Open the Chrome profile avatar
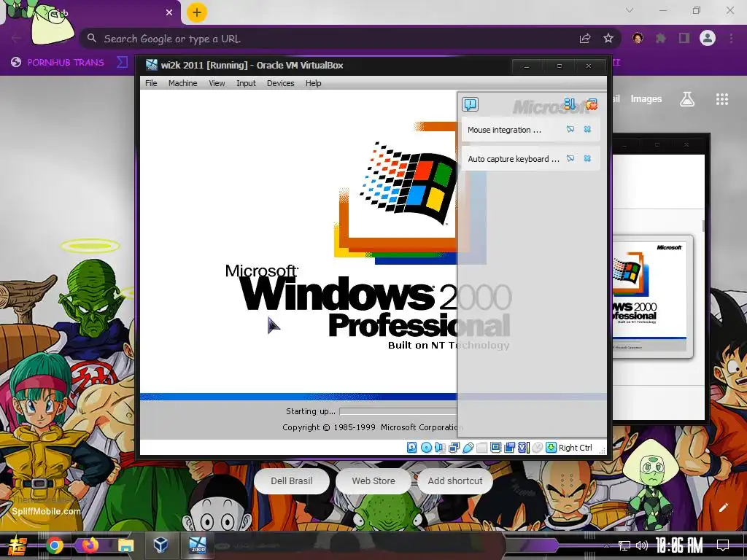This screenshot has width=747, height=560. 708,38
